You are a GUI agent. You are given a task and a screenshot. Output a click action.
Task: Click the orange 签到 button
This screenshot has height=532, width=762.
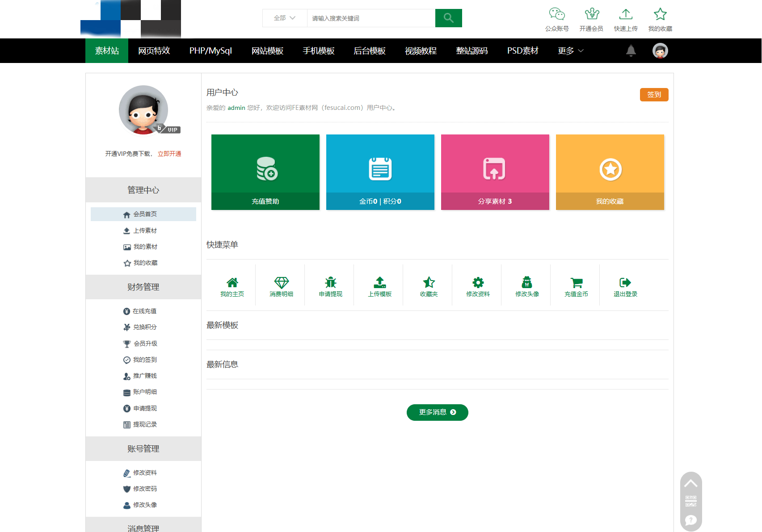pyautogui.click(x=654, y=95)
